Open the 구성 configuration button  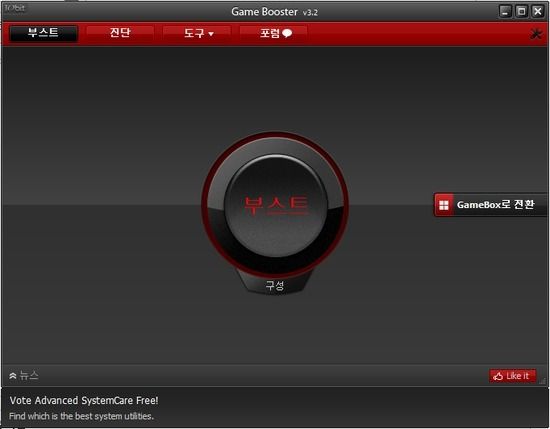tap(275, 285)
